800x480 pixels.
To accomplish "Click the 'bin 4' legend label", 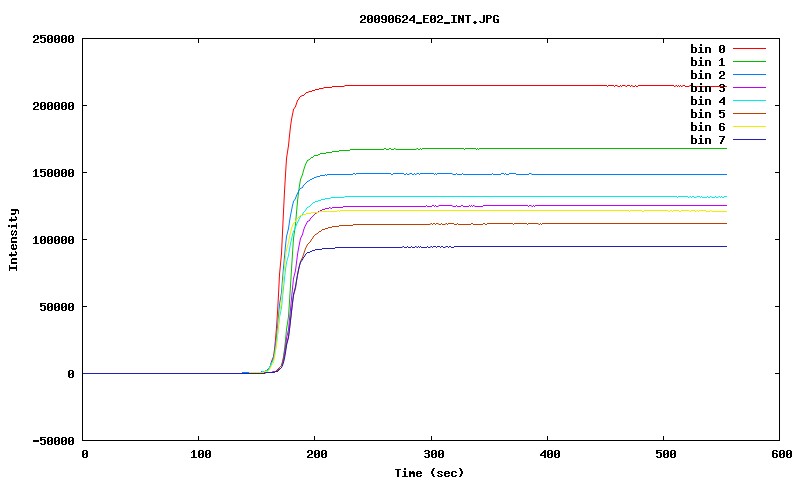I will (x=708, y=101).
